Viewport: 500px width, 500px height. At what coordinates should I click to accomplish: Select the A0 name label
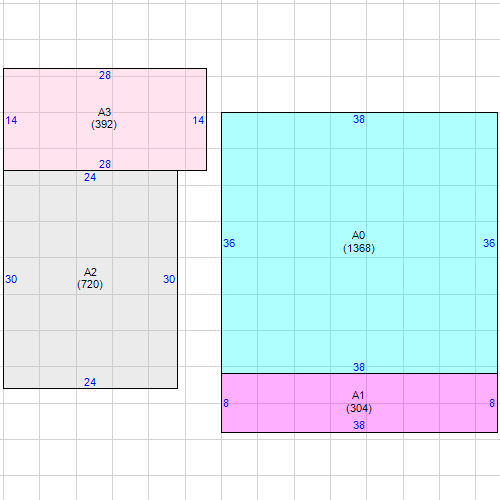click(359, 235)
